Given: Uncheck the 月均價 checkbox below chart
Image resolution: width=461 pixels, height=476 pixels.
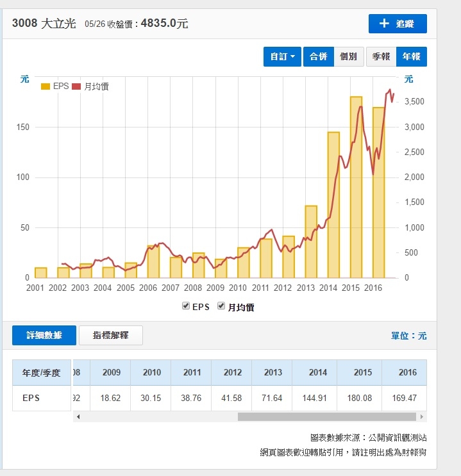Looking at the screenshot, I should pyautogui.click(x=221, y=306).
